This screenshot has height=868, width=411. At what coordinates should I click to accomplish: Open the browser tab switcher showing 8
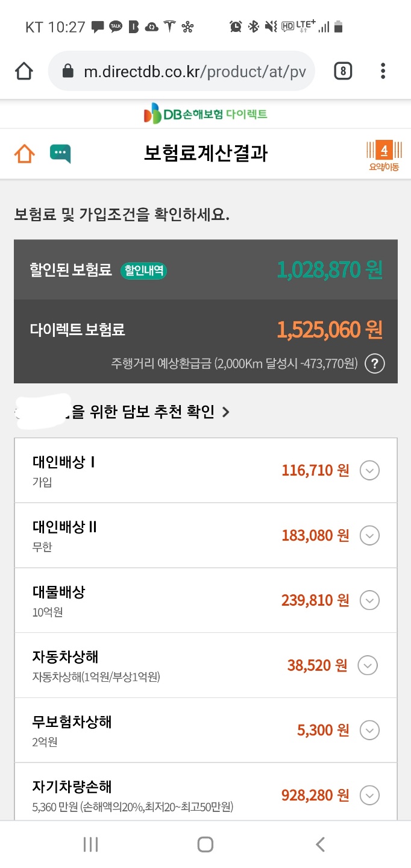(x=342, y=72)
